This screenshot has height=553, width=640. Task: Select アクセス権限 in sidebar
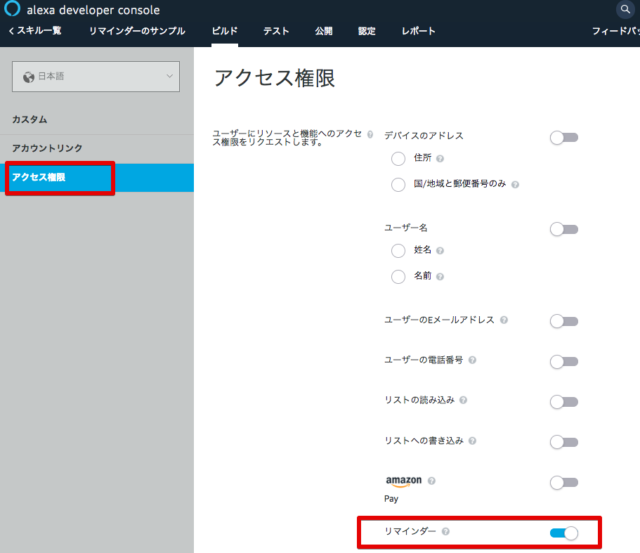(x=97, y=178)
